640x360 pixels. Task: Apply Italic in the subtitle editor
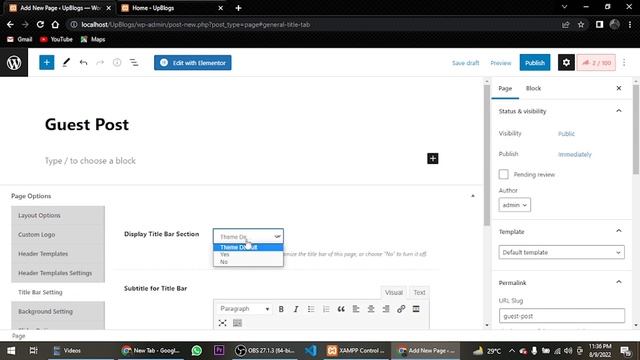point(296,309)
